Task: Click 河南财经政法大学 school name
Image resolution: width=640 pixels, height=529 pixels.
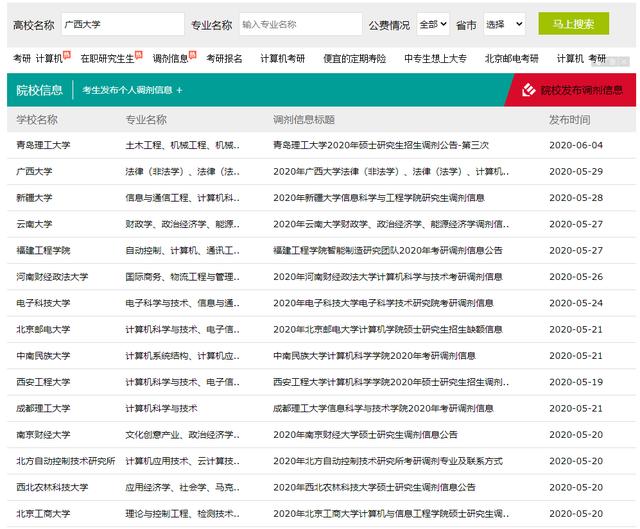Action: coord(52,277)
